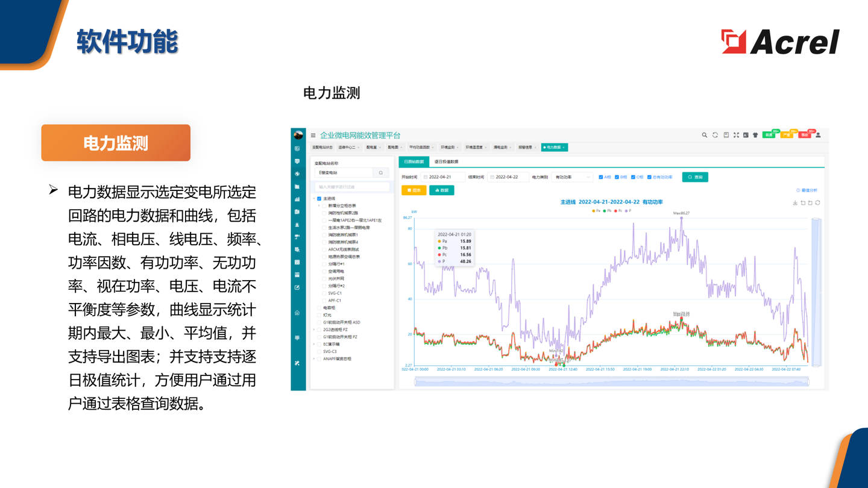Screen dimensions: 868x488
Task: Click the E楼变电站 substation name field
Action: [x=344, y=173]
